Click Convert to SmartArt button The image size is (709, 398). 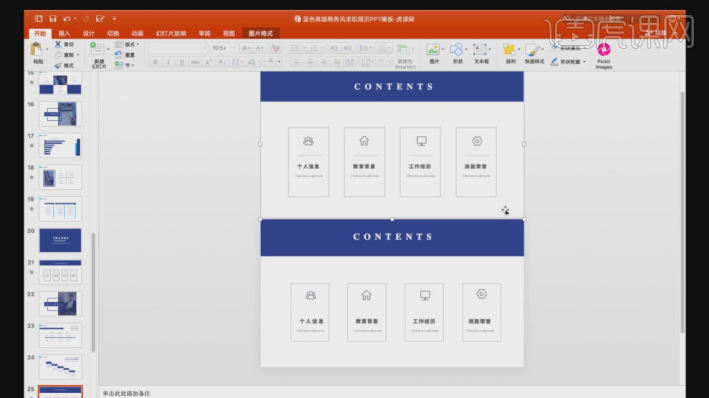[x=404, y=56]
